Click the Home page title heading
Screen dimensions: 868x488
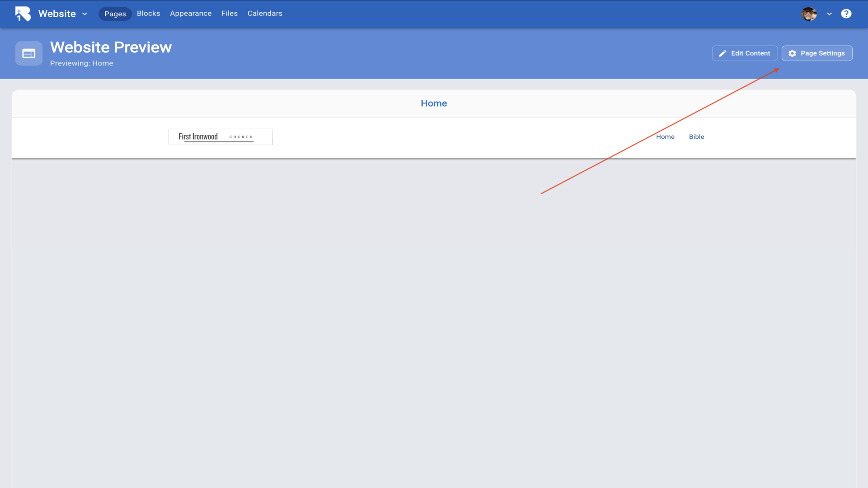[x=434, y=103]
